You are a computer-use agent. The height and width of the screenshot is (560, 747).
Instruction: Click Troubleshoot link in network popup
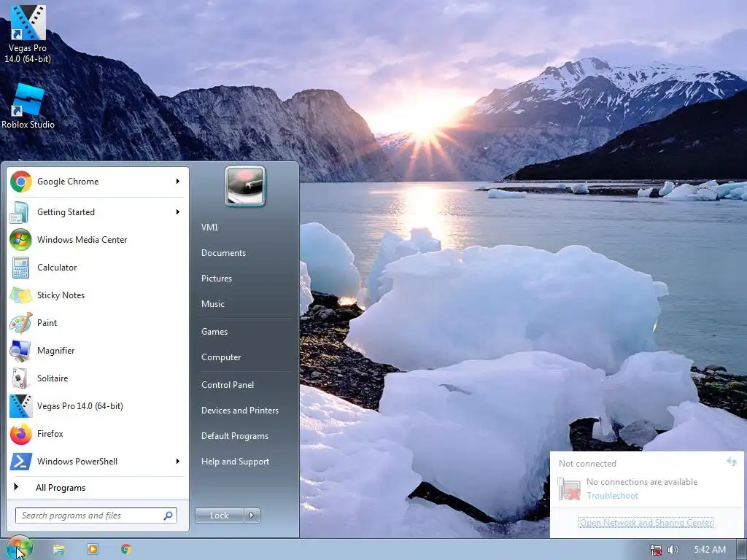coord(612,496)
